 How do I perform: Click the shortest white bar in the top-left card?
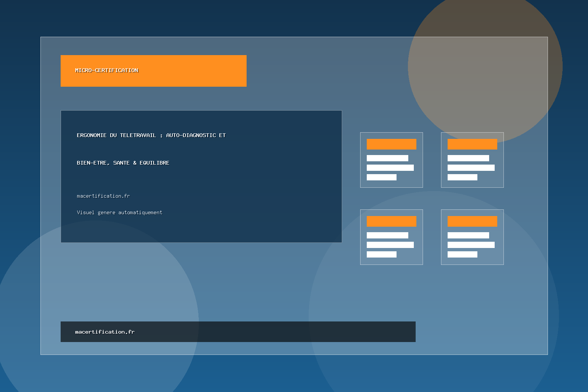click(x=381, y=177)
